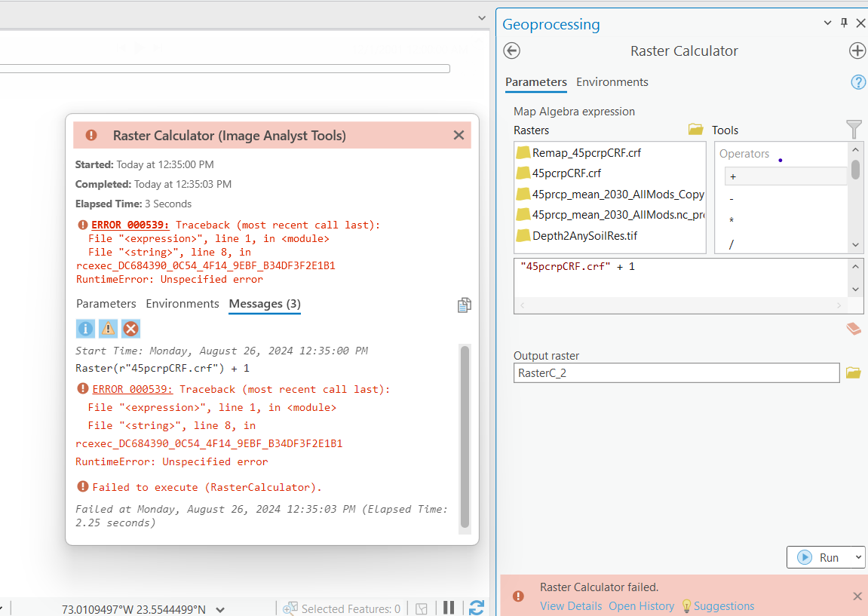The height and width of the screenshot is (616, 868).
Task: Open Raster Calculator help with the question mark icon
Action: click(858, 82)
